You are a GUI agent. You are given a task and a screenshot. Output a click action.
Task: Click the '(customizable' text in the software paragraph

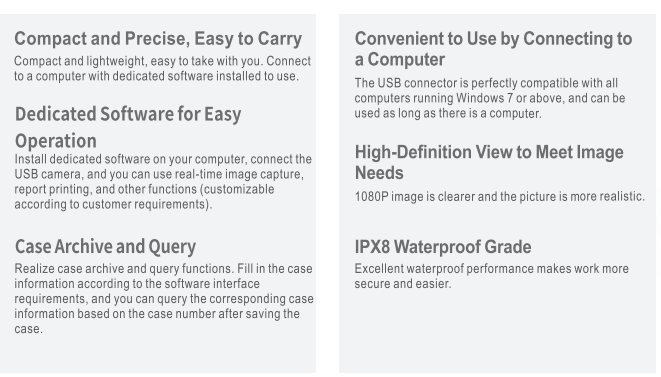[x=237, y=189]
